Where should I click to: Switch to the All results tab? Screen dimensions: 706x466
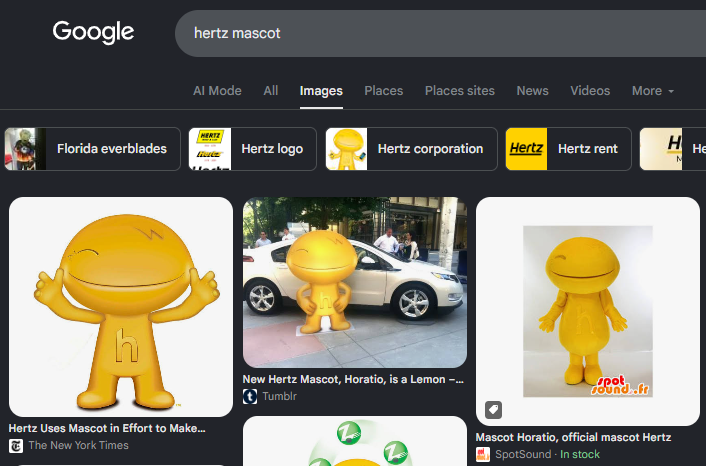click(271, 90)
